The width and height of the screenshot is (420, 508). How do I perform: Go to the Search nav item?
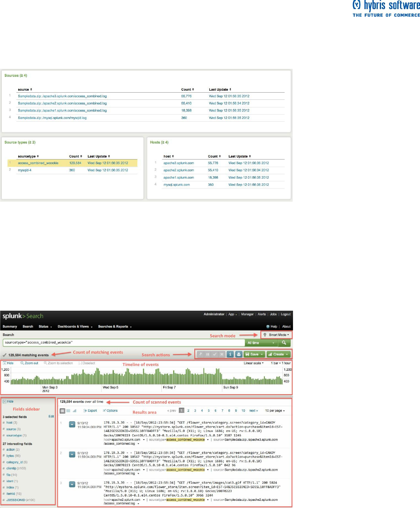(28, 327)
